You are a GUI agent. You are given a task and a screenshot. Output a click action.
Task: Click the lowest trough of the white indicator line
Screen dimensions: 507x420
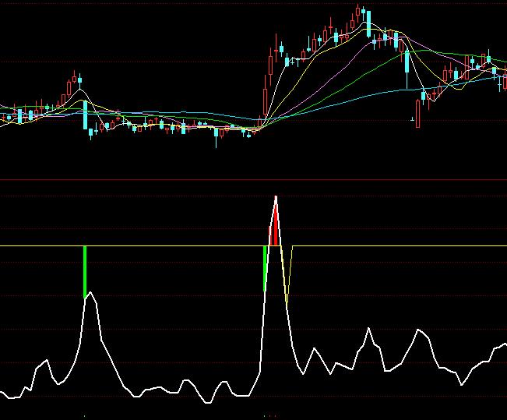[207, 402]
